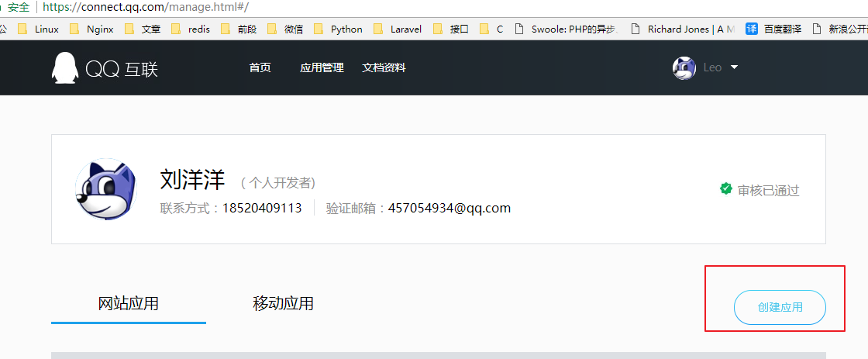Screen dimensions: 868x359
Task: Open 应用管理 in navigation bar
Action: coord(322,68)
